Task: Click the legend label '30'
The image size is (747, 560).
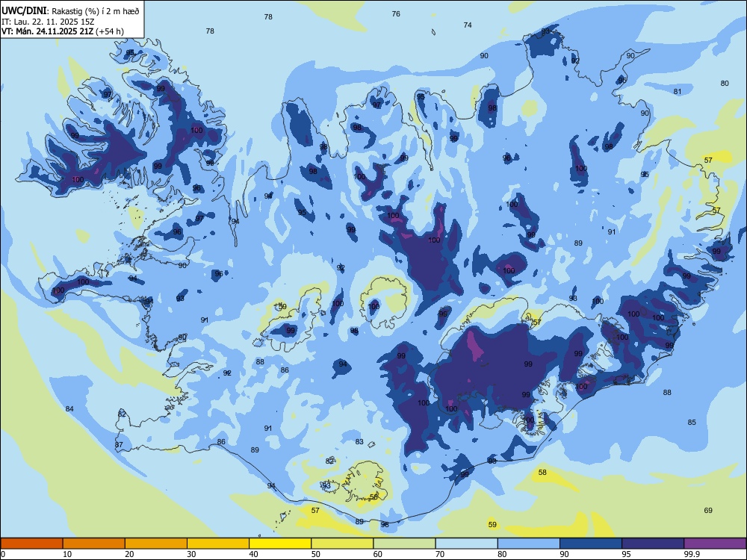Action: pyautogui.click(x=191, y=554)
